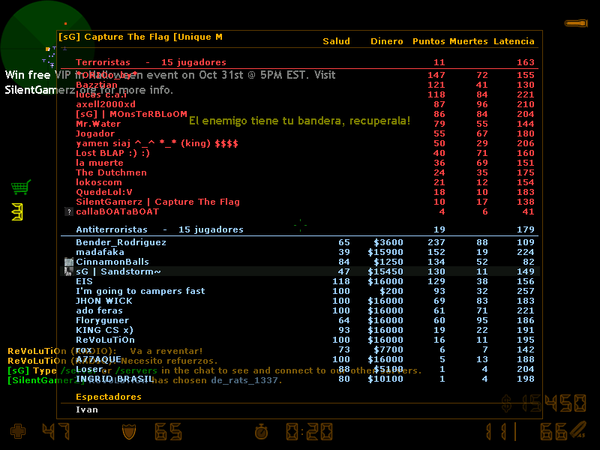Screen dimensions: 600x450
Task: Click the 'Necesito refuerzos.' radio chat line
Action: tap(112, 361)
